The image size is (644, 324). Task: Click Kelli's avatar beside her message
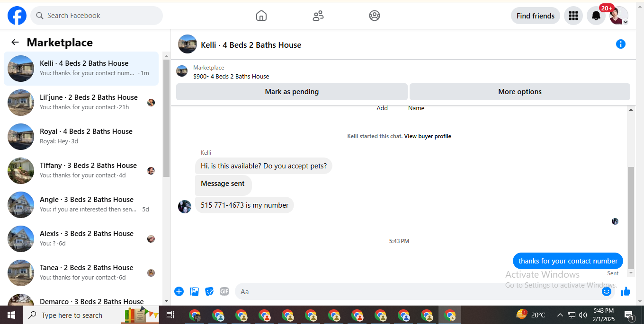pyautogui.click(x=185, y=207)
